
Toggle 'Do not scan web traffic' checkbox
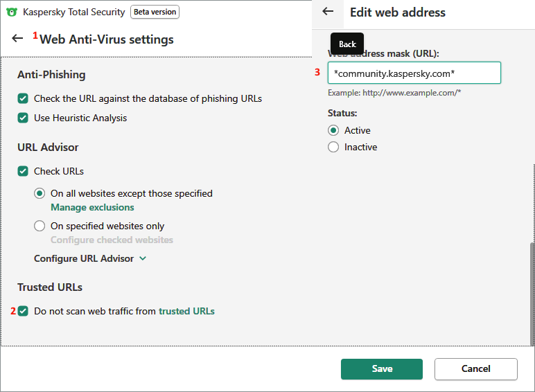coord(24,311)
